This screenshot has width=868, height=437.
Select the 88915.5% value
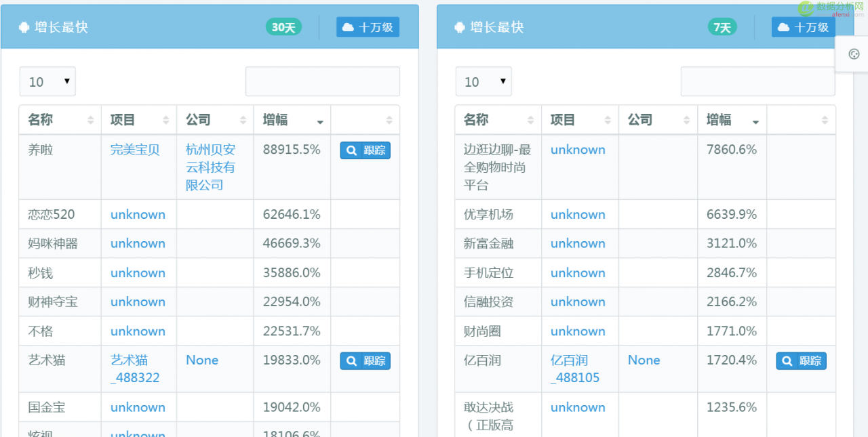click(x=292, y=150)
